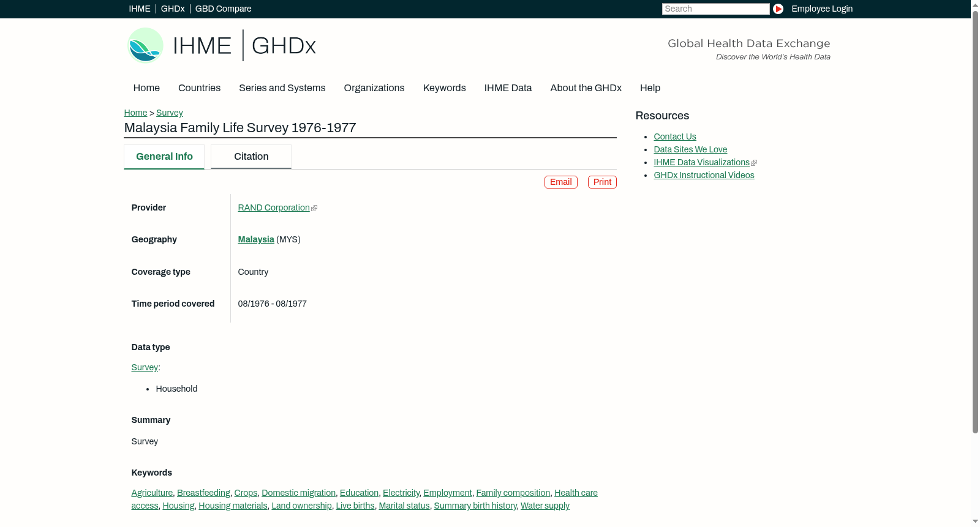Viewport: 980px width, 527px height.
Task: Open the Organizations menu
Action: click(374, 88)
